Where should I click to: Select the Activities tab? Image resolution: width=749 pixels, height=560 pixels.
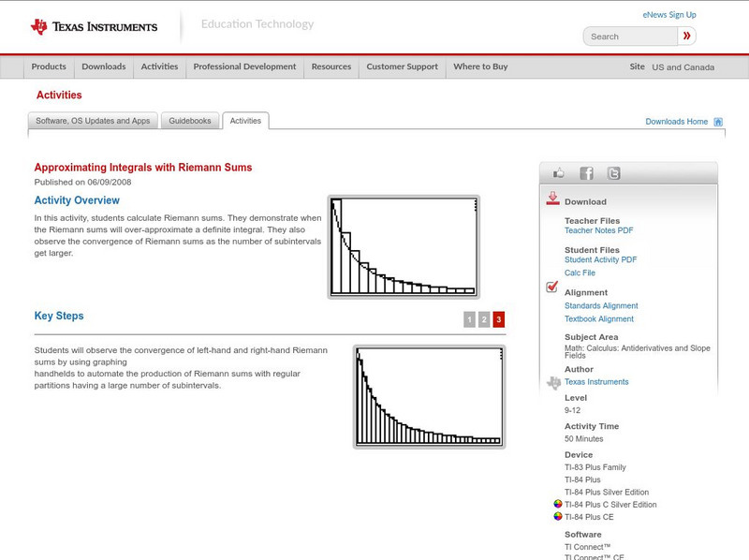pyautogui.click(x=245, y=121)
